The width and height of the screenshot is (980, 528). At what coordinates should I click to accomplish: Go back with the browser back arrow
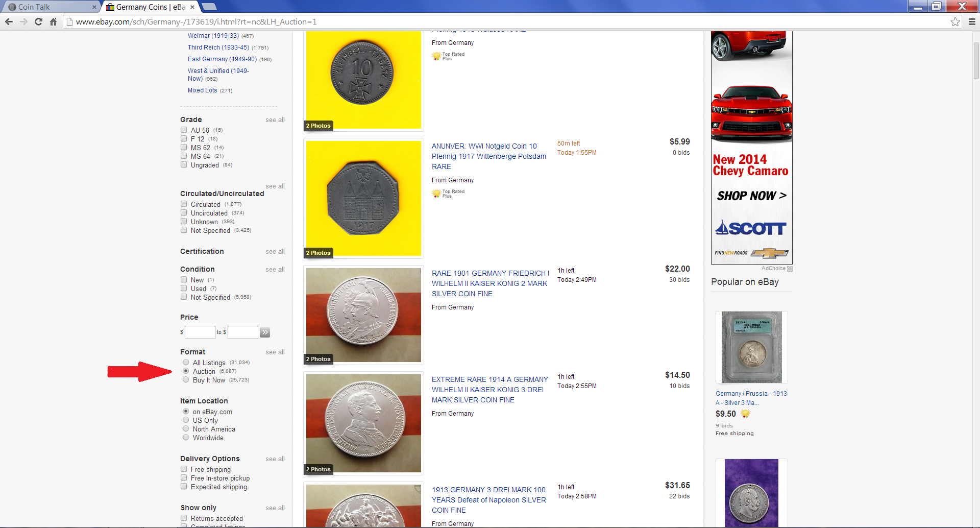[x=9, y=21]
